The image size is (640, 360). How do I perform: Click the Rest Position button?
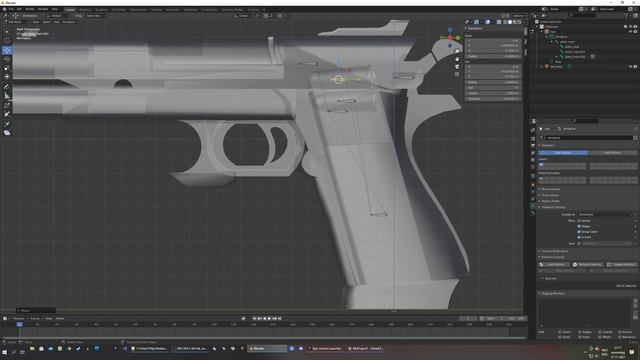612,153
